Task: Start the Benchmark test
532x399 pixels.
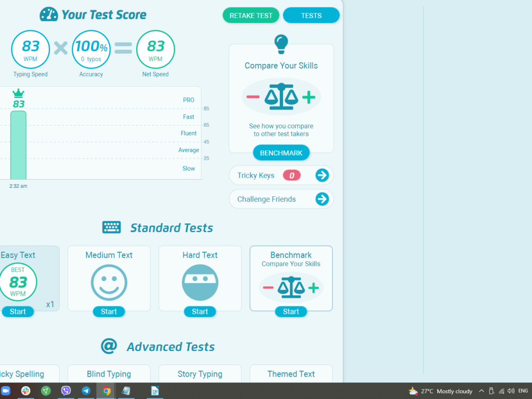Action: (291, 311)
